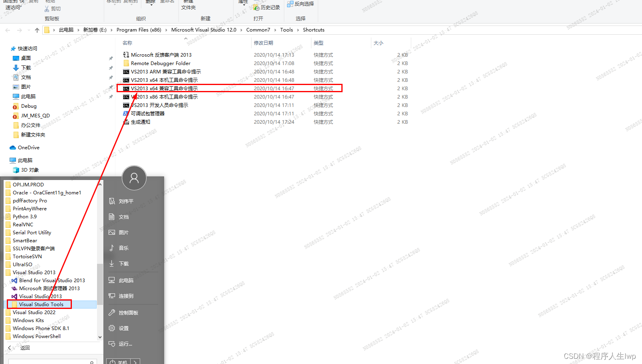Screen dimensions: 642x364
Task: Go up one folder level
Action: tap(37, 30)
